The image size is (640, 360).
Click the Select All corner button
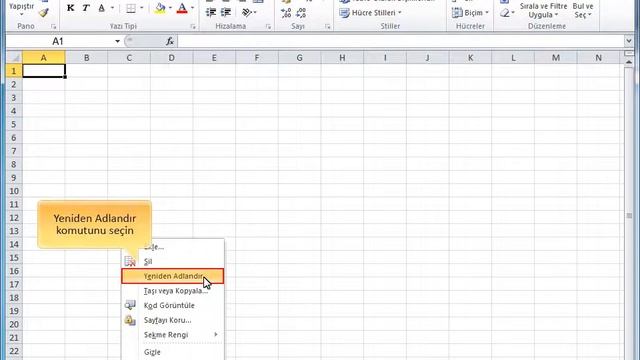14,58
